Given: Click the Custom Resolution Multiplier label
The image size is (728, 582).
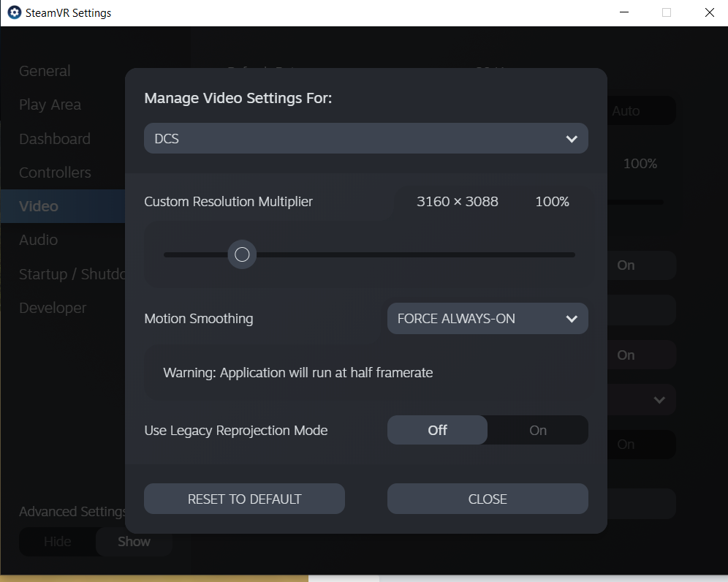Looking at the screenshot, I should pyautogui.click(x=229, y=202).
